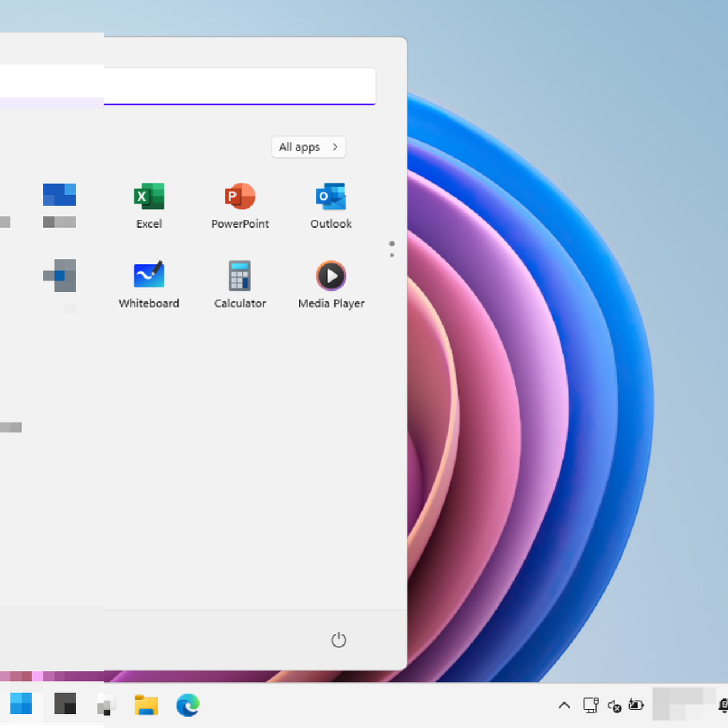Show the All apps list
Viewport: 728px width, 728px height.
[x=309, y=147]
